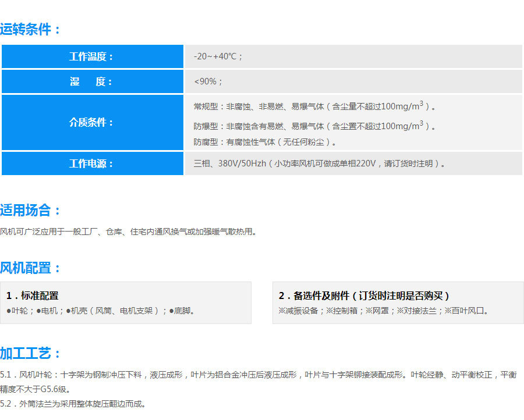
Task: Click the <90% humidity value
Action: tap(208, 81)
